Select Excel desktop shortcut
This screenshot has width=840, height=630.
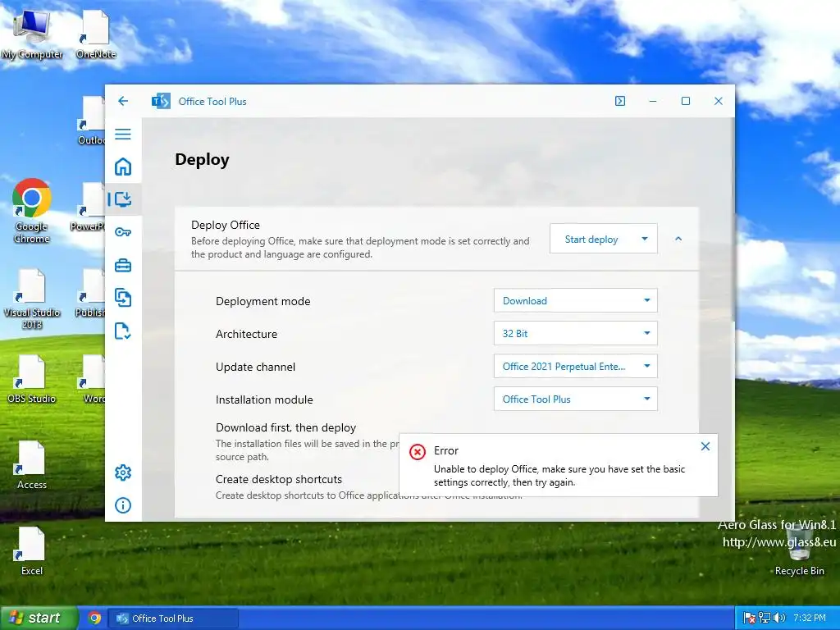(32, 551)
